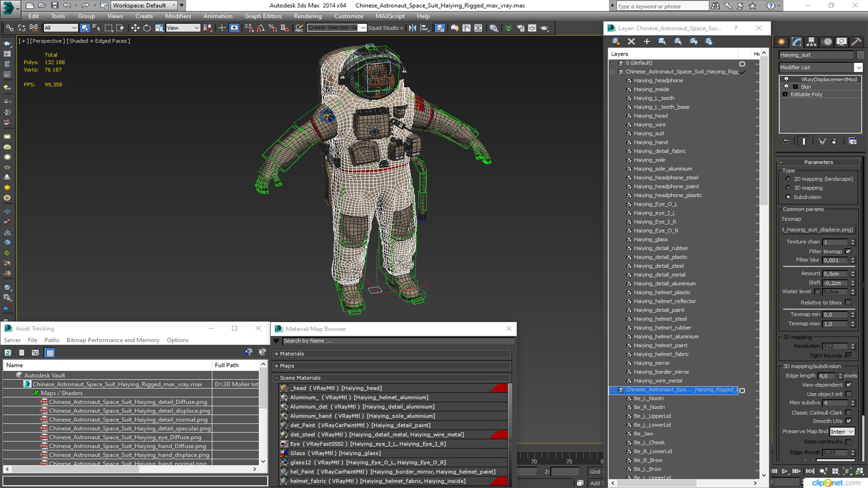This screenshot has height=488, width=868.
Task: Open the Animation menu
Action: (x=218, y=16)
